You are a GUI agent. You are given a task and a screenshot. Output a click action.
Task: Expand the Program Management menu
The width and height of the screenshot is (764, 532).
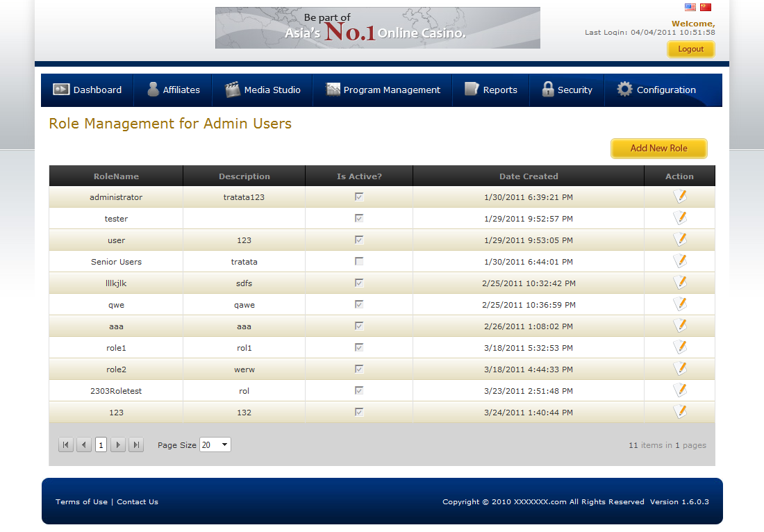tap(383, 90)
